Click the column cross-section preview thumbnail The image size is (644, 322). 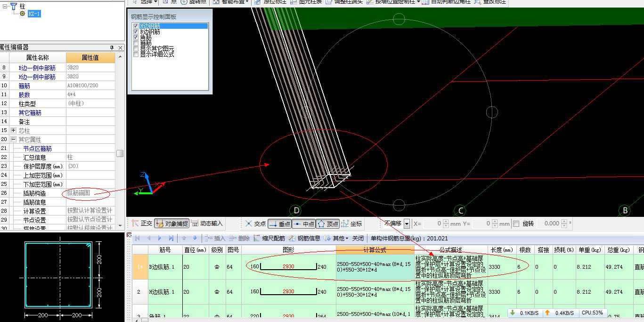58,274
